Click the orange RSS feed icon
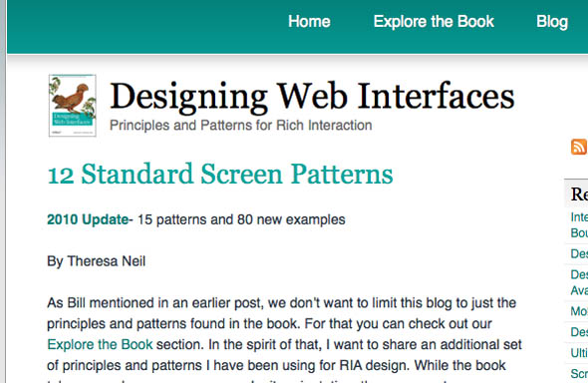 point(579,147)
